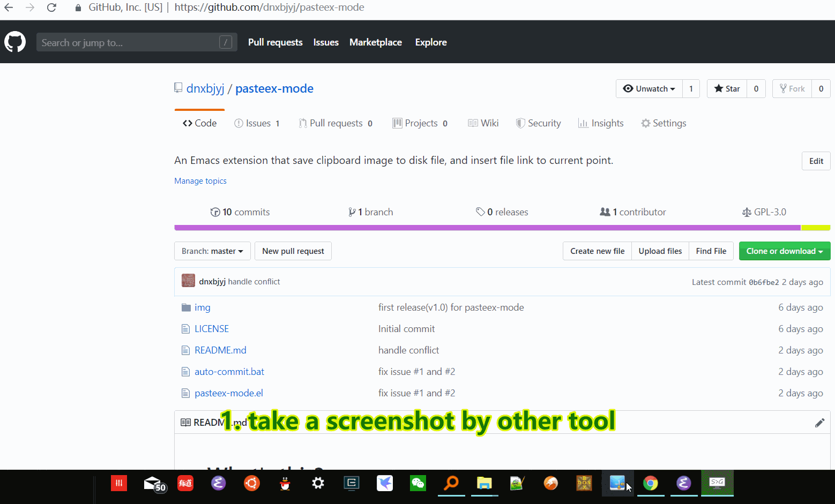
Task: Click the Fork button
Action: pos(792,89)
